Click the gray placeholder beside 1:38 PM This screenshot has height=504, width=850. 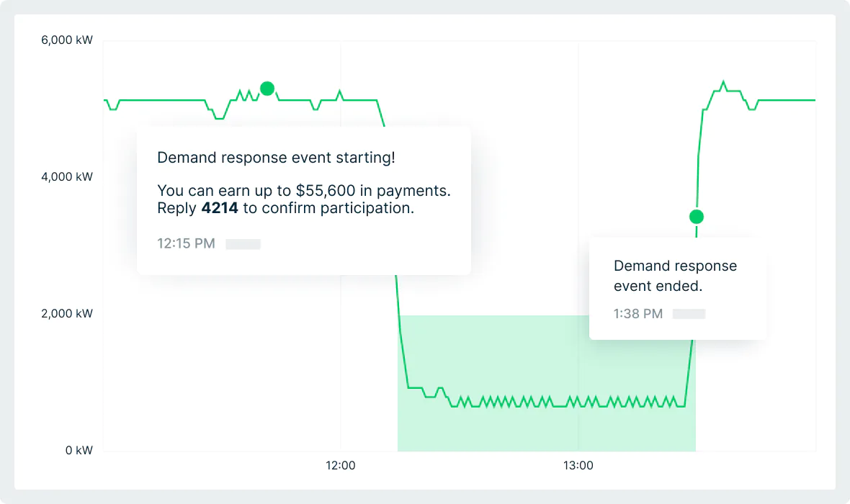pyautogui.click(x=689, y=314)
